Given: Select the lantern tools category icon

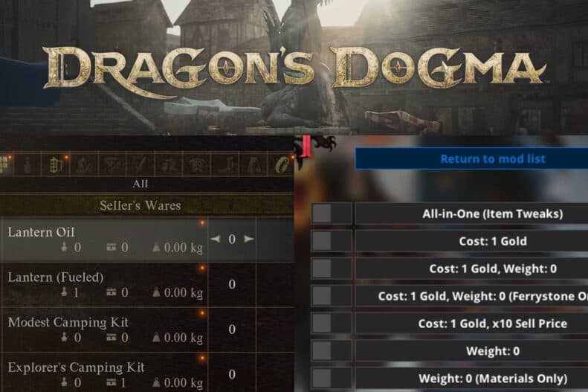Looking at the screenshot, I should 56,164.
